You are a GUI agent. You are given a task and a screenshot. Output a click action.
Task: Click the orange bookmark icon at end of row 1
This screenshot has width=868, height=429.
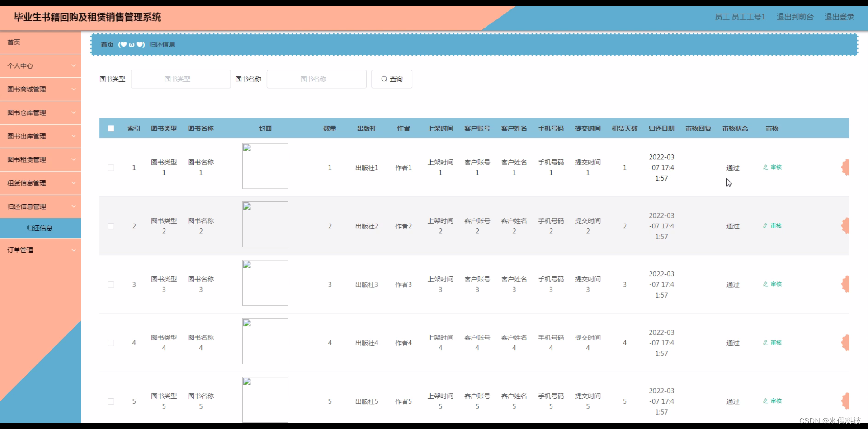coord(846,167)
